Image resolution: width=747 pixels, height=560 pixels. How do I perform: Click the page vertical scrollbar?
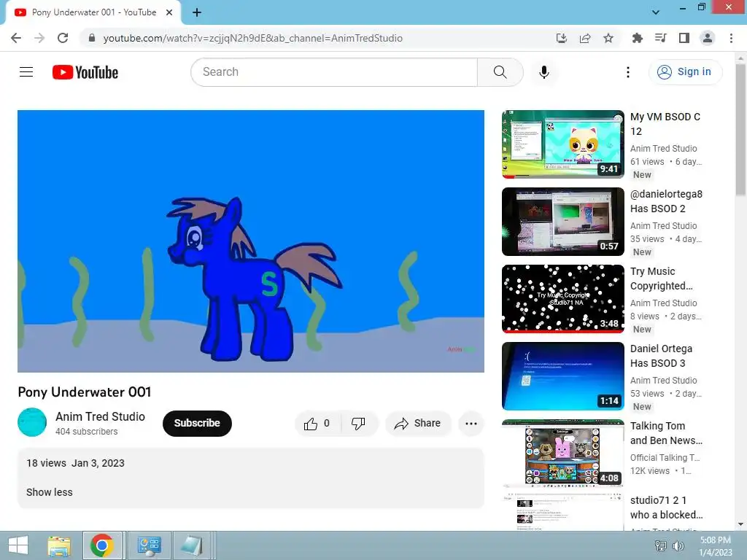(740, 130)
